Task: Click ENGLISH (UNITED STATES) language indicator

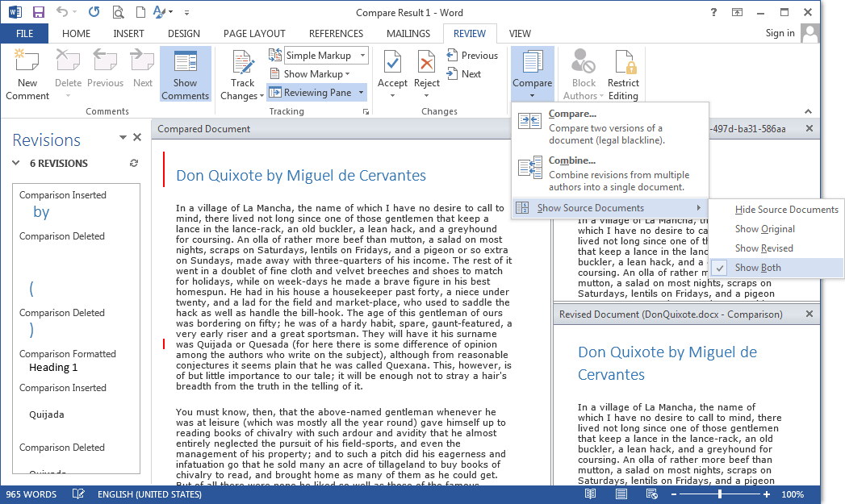Action: pyautogui.click(x=150, y=494)
